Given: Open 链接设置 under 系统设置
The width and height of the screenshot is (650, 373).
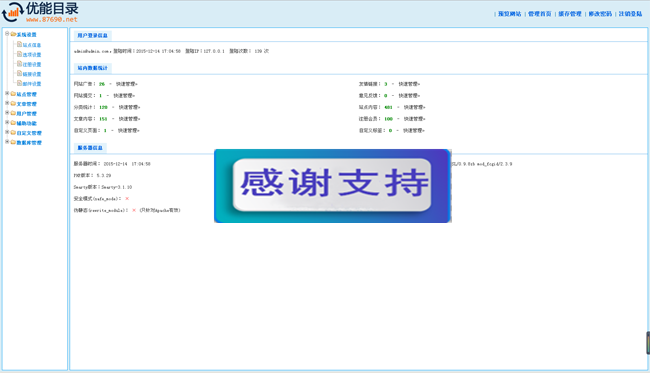Looking at the screenshot, I should coord(32,74).
